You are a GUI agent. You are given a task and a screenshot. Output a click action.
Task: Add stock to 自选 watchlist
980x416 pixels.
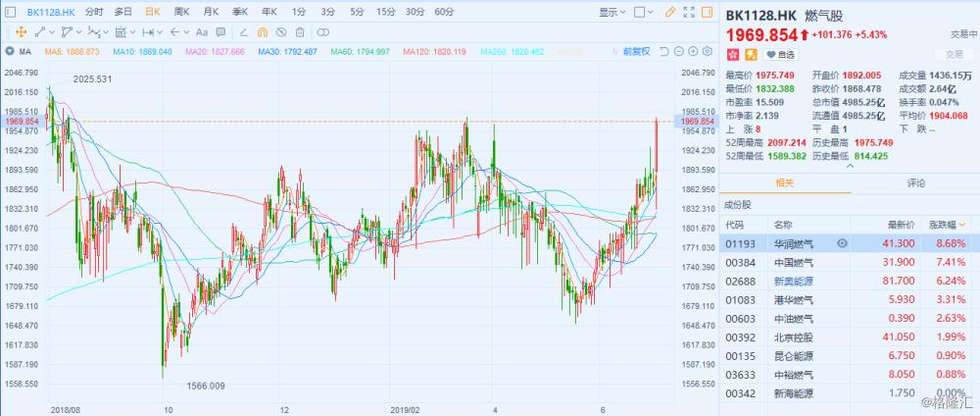point(781,54)
